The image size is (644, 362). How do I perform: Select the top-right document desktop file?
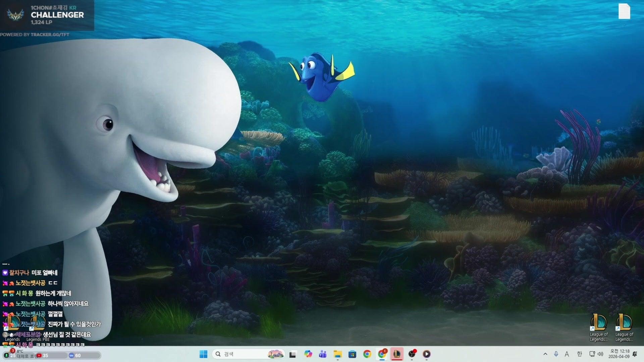[x=624, y=12]
